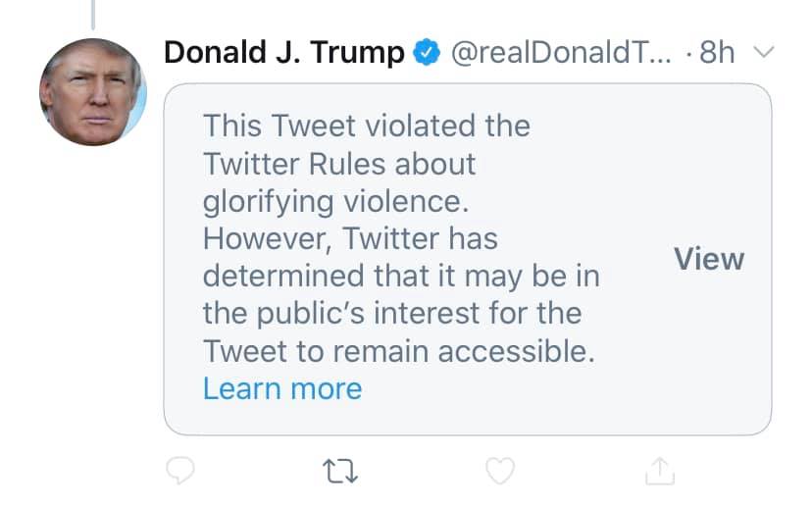Click the 'the public's interest for the' text line
The image size is (812, 505).
[x=392, y=314]
